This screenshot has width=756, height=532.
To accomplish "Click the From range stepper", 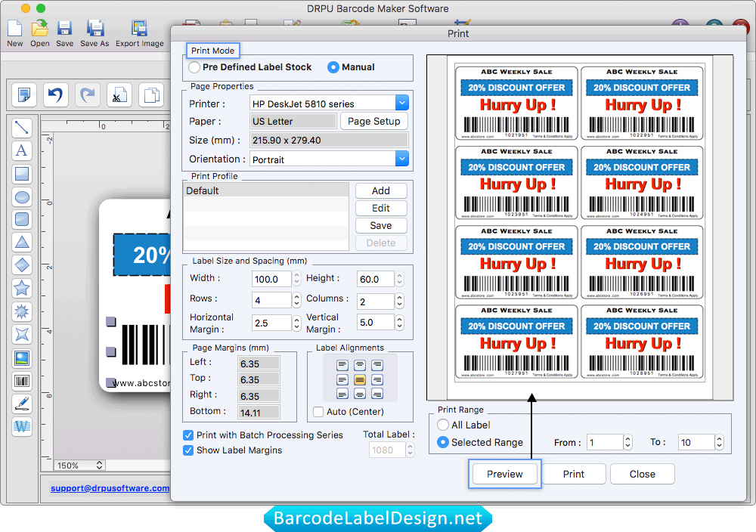I will (627, 442).
